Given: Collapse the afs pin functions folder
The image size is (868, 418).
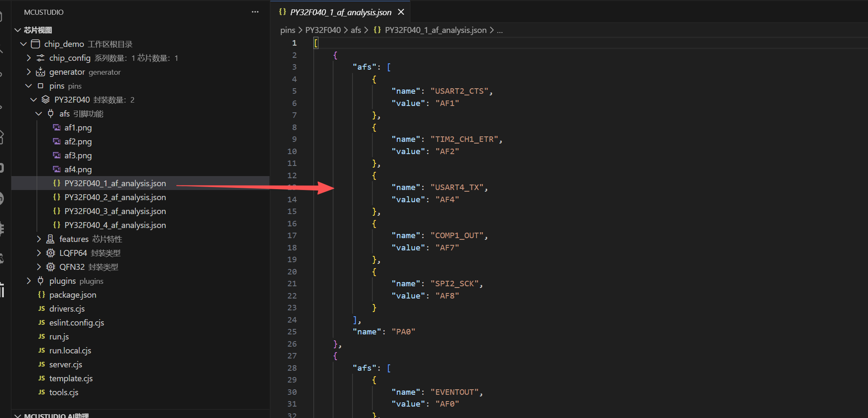Looking at the screenshot, I should [39, 114].
